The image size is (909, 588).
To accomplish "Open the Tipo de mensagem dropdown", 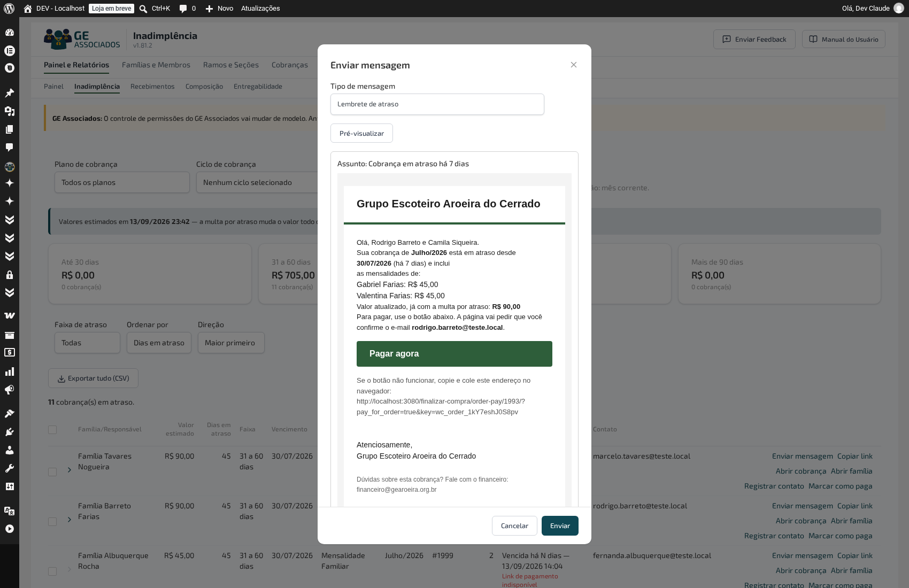I will point(437,104).
